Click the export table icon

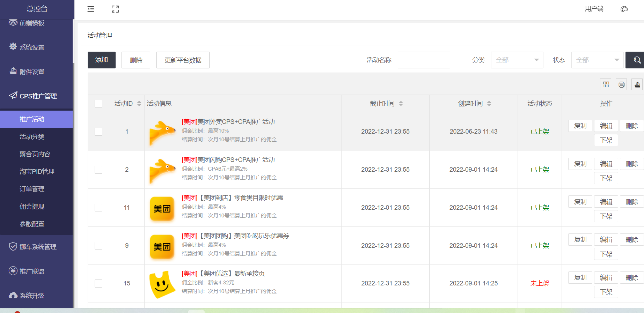click(637, 84)
